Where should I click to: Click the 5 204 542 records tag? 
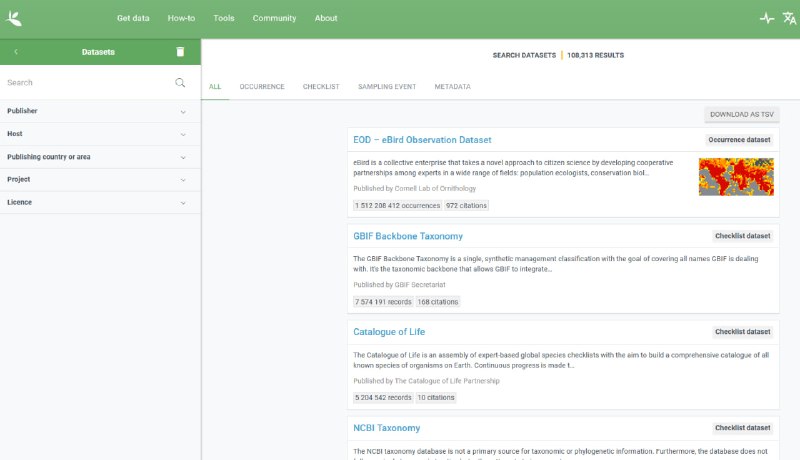(383, 397)
